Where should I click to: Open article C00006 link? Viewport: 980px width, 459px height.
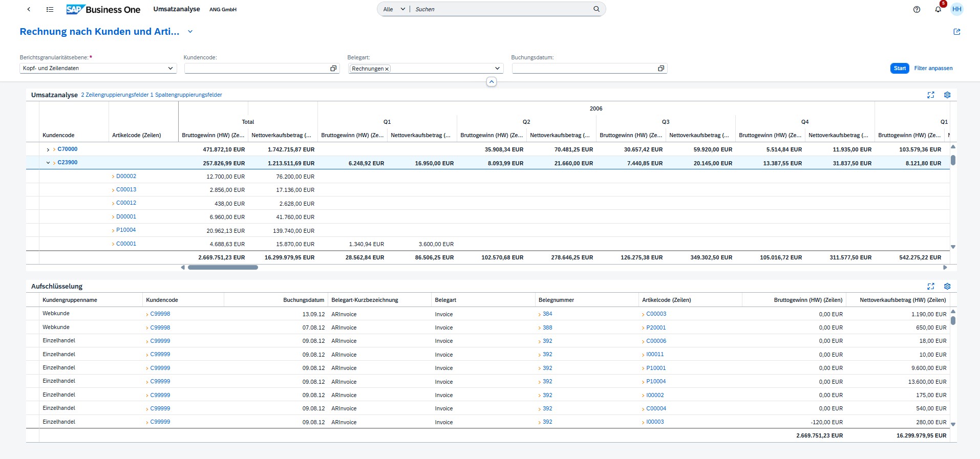click(x=656, y=341)
